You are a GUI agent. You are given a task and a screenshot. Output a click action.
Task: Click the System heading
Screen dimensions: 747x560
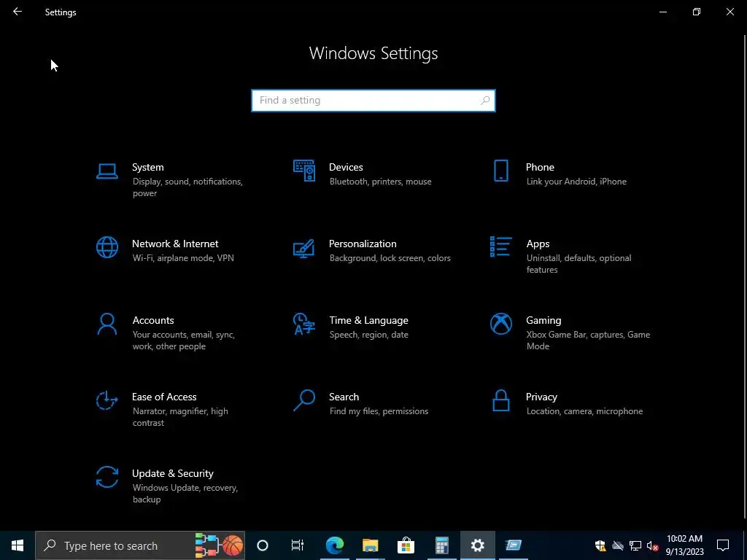pos(147,167)
